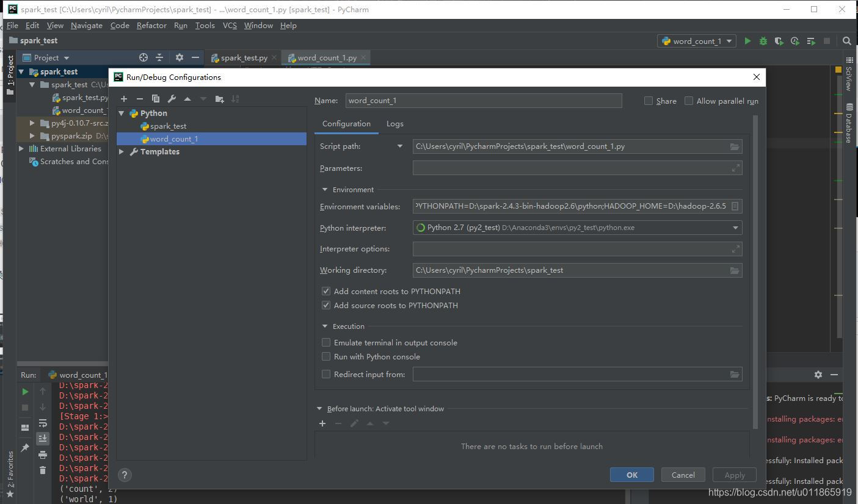Browse working directory folder icon

735,270
